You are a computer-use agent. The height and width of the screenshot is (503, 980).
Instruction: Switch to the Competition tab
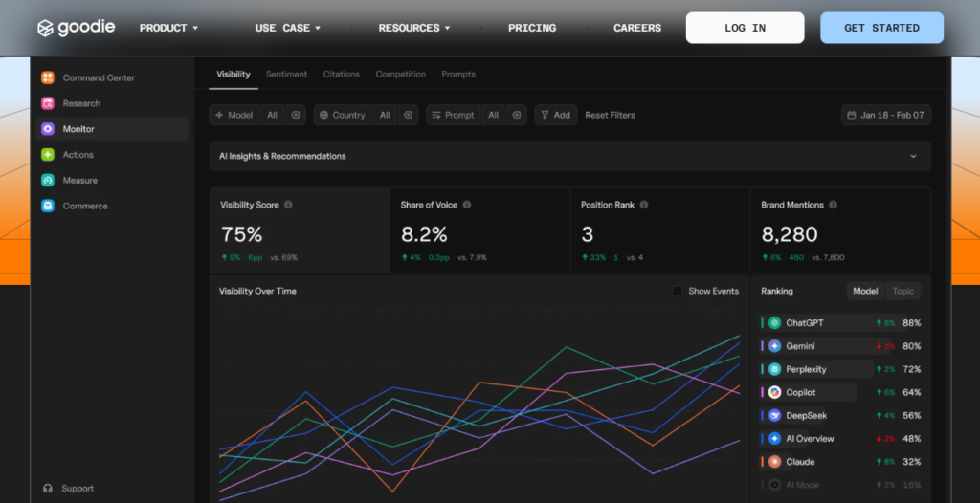[401, 75]
